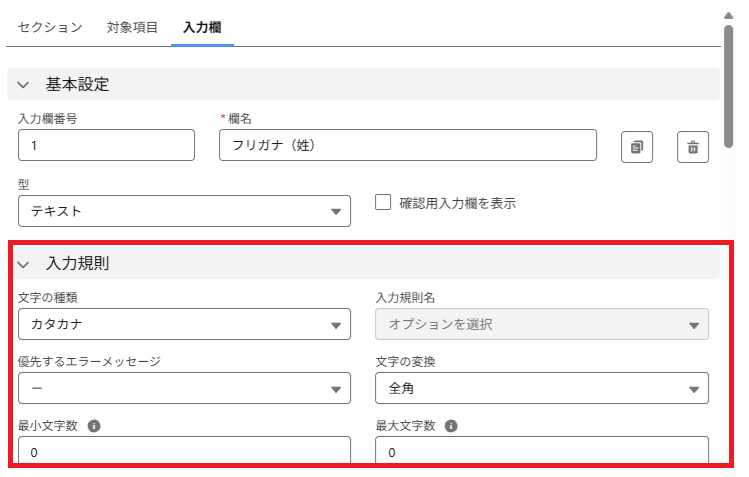The image size is (749, 477).
Task: Switch to the セクション tab
Action: click(50, 27)
